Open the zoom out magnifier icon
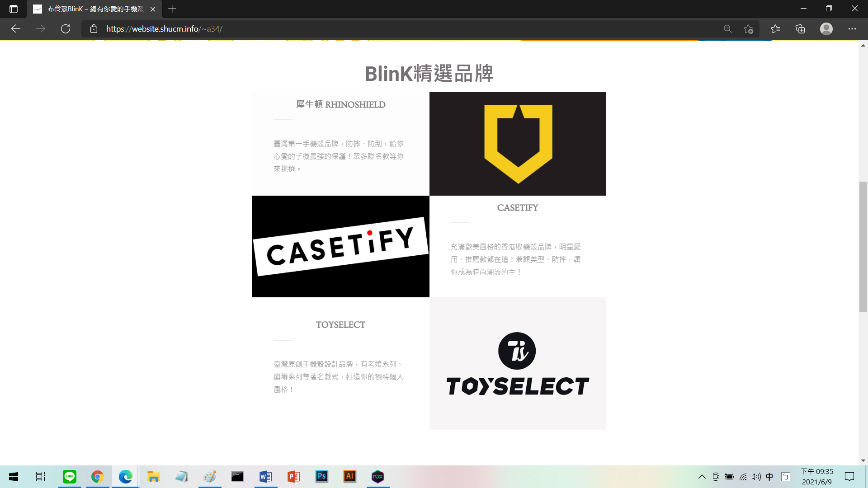 (x=727, y=29)
